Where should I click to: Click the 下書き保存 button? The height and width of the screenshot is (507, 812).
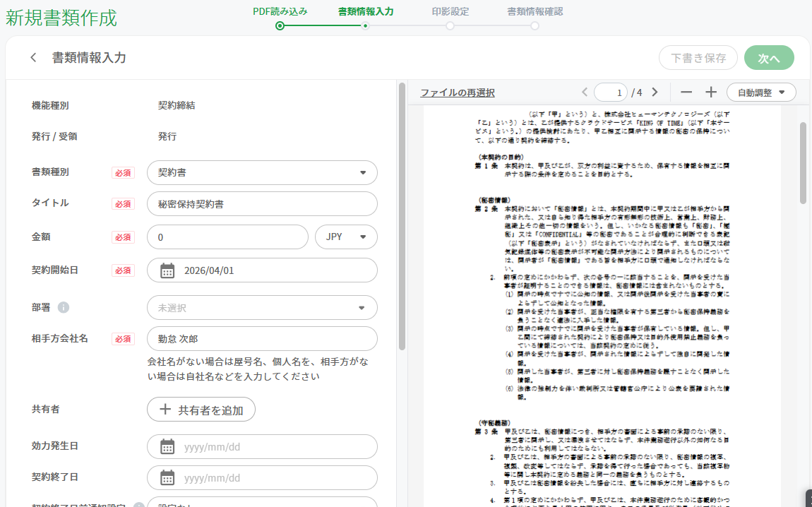coord(698,57)
